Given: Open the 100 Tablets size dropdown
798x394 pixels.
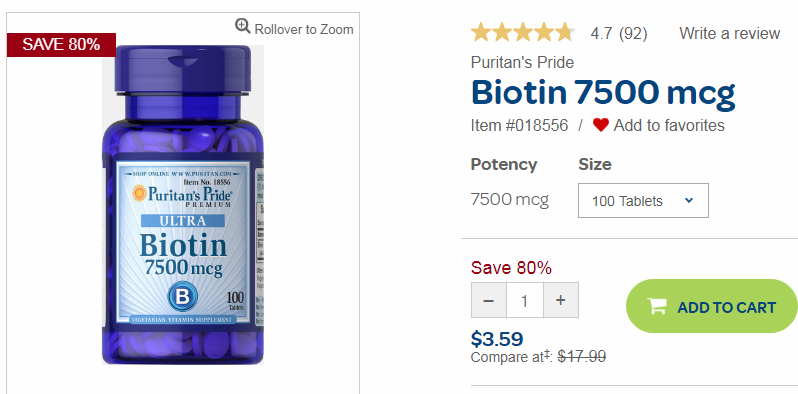Looking at the screenshot, I should [643, 201].
